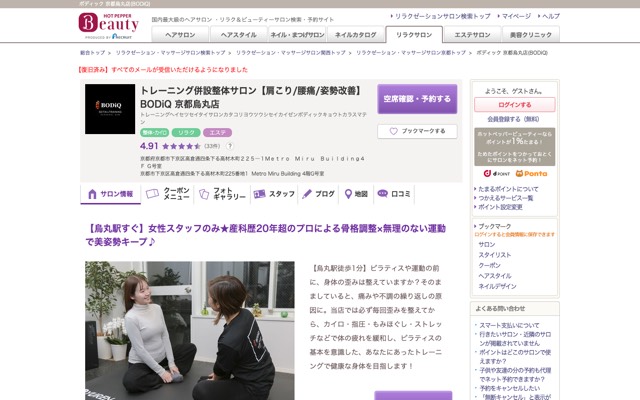Open つかえるサービス一覧 link

point(505,198)
